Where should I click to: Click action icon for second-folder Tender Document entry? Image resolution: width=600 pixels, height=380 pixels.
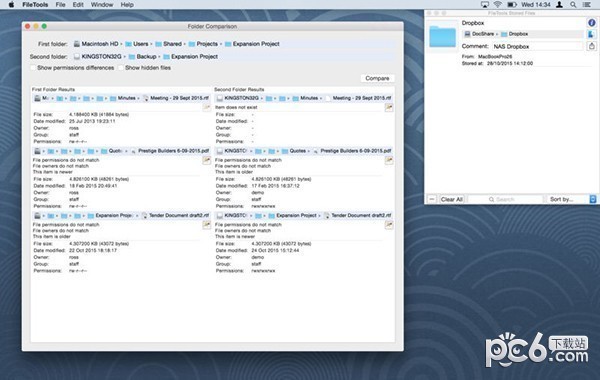389,225
